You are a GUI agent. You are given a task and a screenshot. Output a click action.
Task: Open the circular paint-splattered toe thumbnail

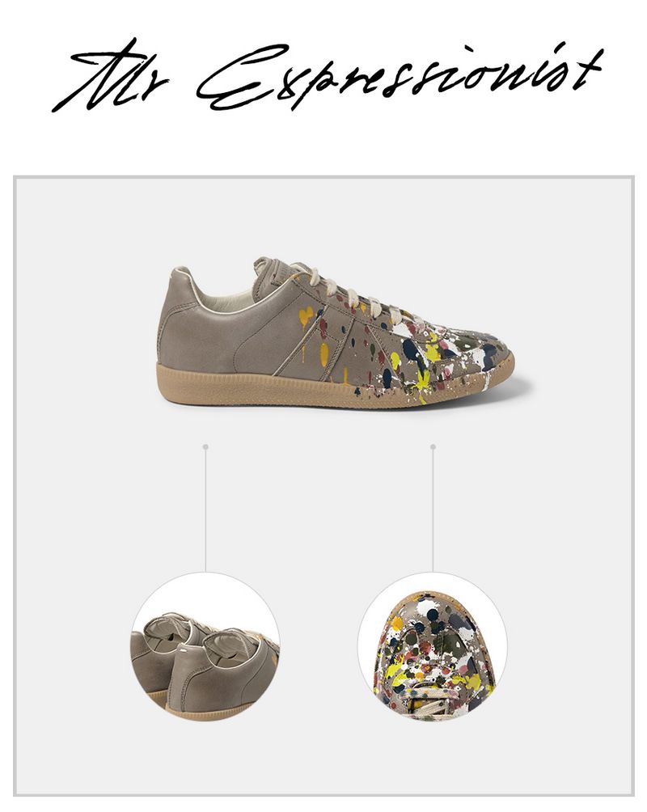[433, 647]
